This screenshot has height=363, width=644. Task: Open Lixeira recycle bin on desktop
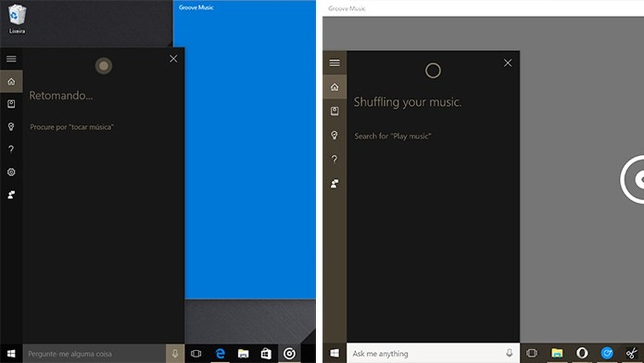[x=17, y=19]
